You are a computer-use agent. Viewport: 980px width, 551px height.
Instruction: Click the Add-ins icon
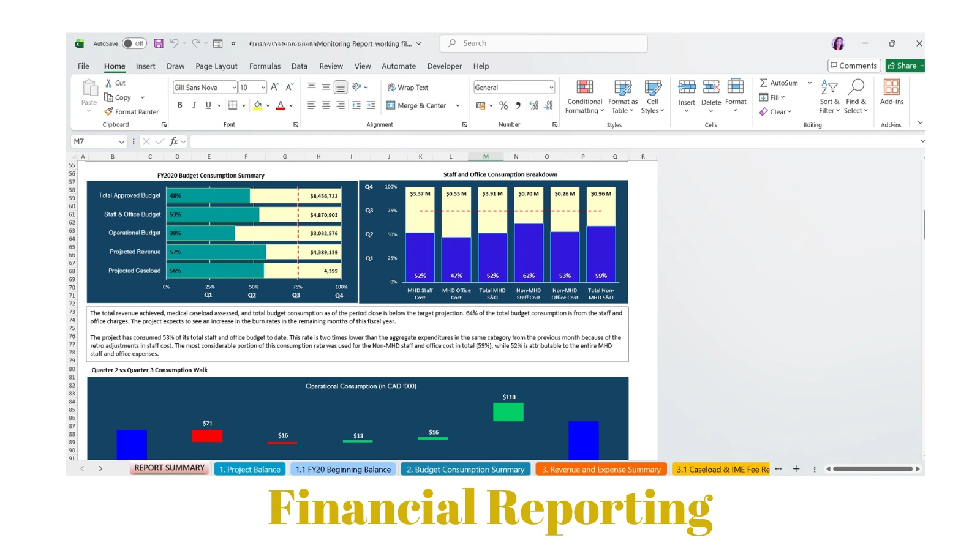point(892,87)
